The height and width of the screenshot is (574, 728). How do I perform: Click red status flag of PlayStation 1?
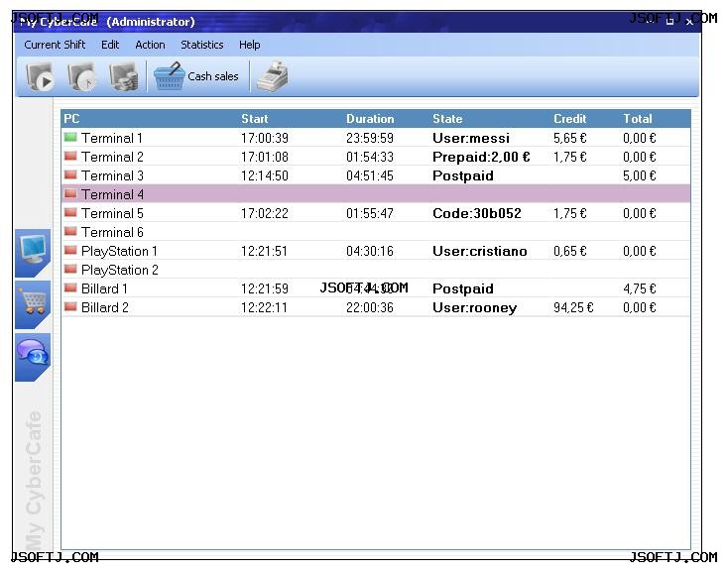(x=70, y=250)
